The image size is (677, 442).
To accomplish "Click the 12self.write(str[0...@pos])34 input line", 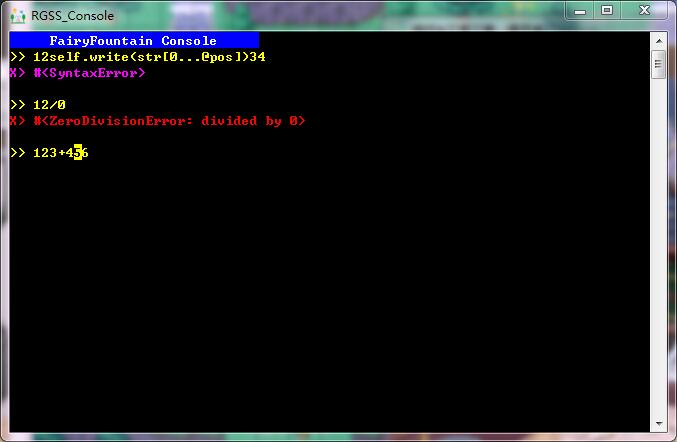I will pyautogui.click(x=138, y=57).
